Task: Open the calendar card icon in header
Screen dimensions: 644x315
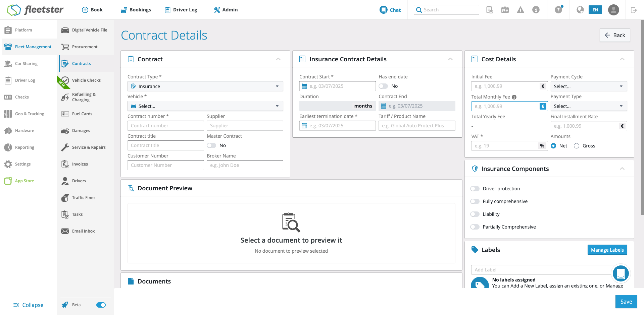Action: (505, 10)
